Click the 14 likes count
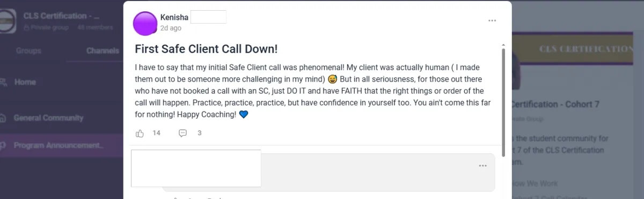Image resolution: width=644 pixels, height=199 pixels. [157, 133]
